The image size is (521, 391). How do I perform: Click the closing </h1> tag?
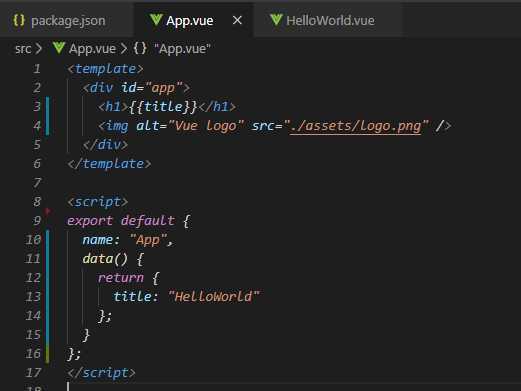217,107
